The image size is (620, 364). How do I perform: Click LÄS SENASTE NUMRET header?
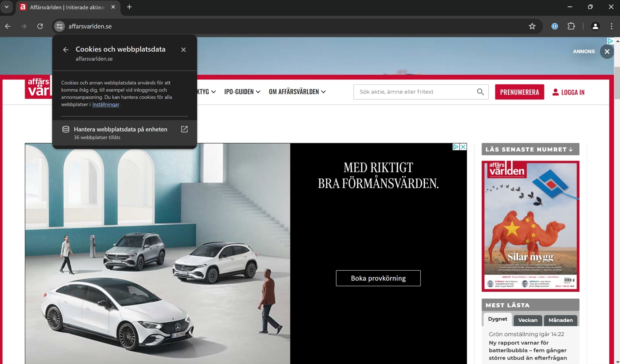(530, 149)
